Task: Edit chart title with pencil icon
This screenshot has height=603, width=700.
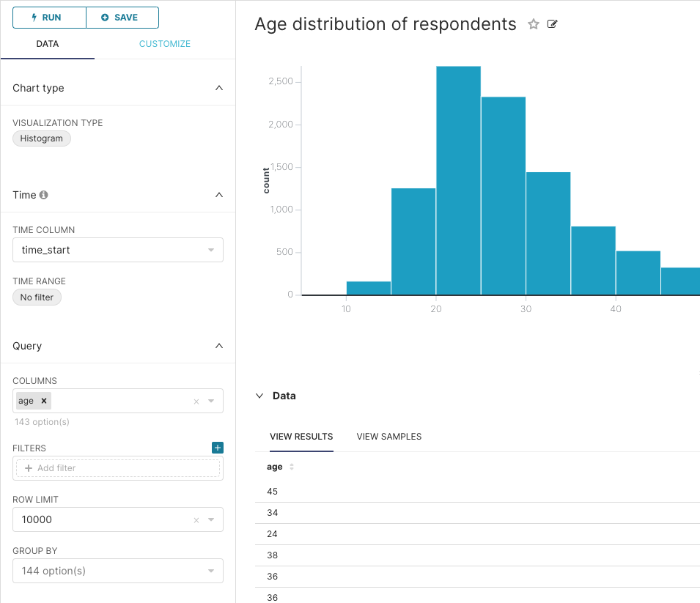Action: pyautogui.click(x=552, y=24)
